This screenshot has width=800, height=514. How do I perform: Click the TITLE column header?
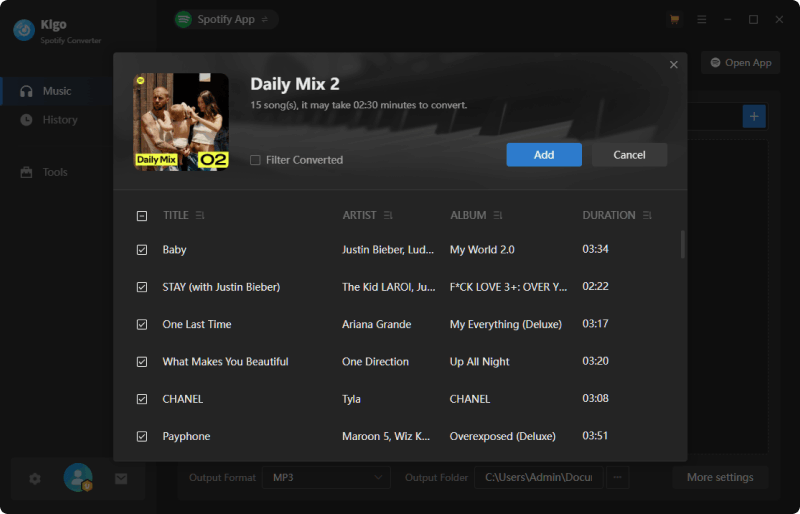176,215
